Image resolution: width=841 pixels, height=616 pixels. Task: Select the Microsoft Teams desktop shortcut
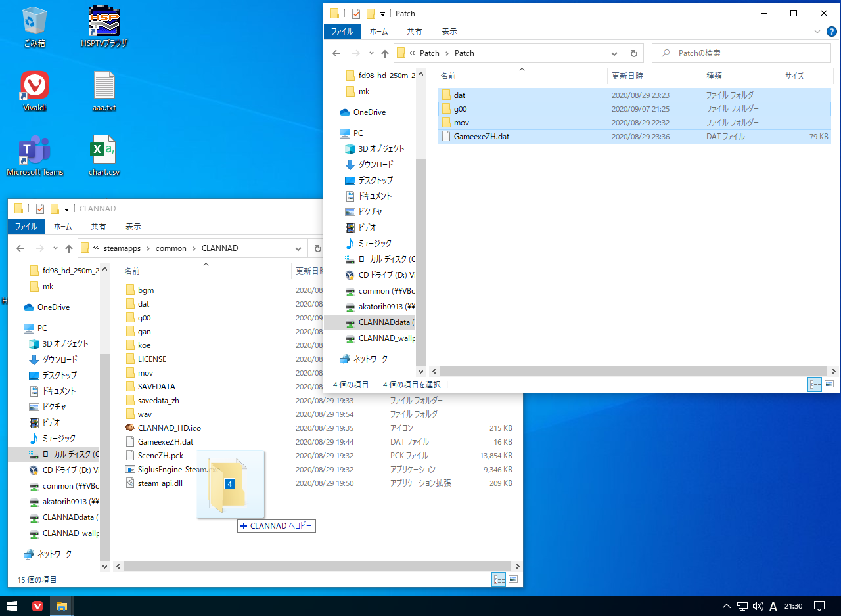pos(35,156)
